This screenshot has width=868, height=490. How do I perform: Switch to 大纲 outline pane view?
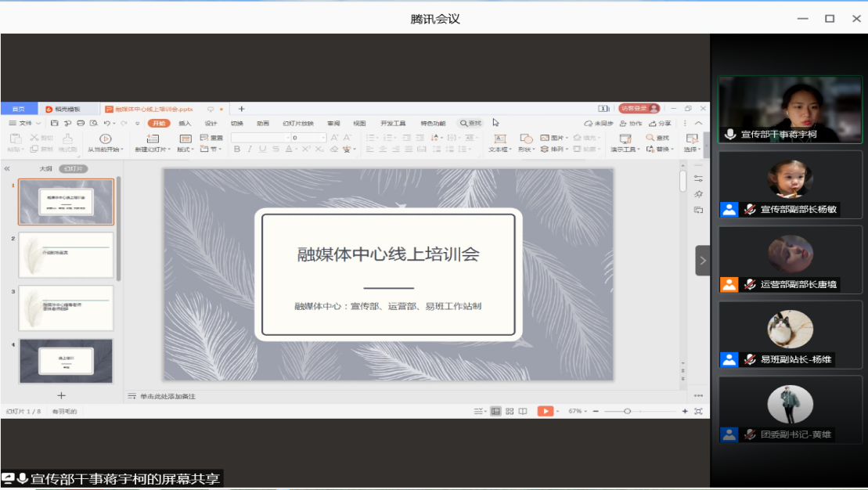[46, 168]
